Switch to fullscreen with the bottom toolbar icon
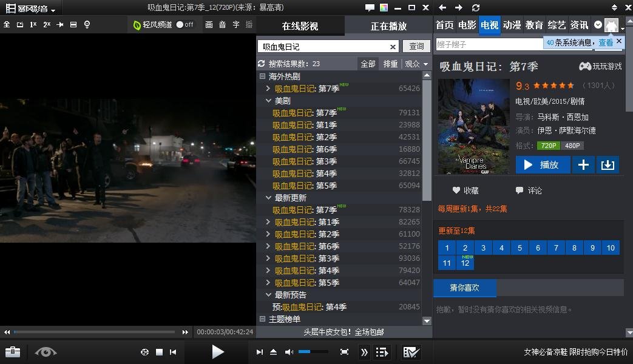Viewport: 633px width, 364px height. 344,352
